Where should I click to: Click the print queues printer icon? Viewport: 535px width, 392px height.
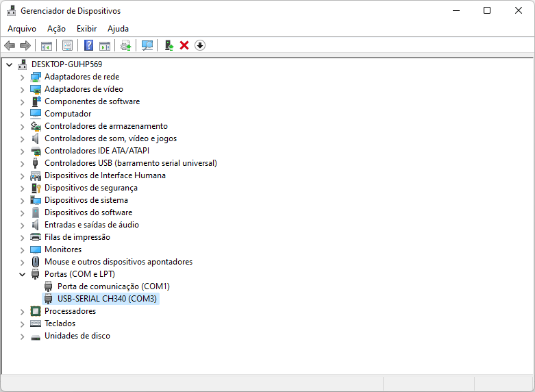[36, 237]
